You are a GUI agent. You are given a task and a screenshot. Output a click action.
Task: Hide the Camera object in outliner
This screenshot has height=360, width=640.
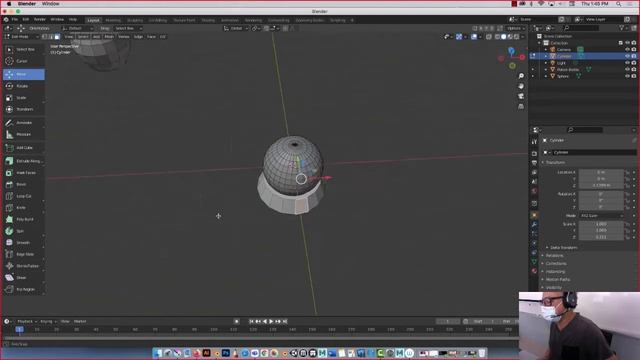(627, 49)
